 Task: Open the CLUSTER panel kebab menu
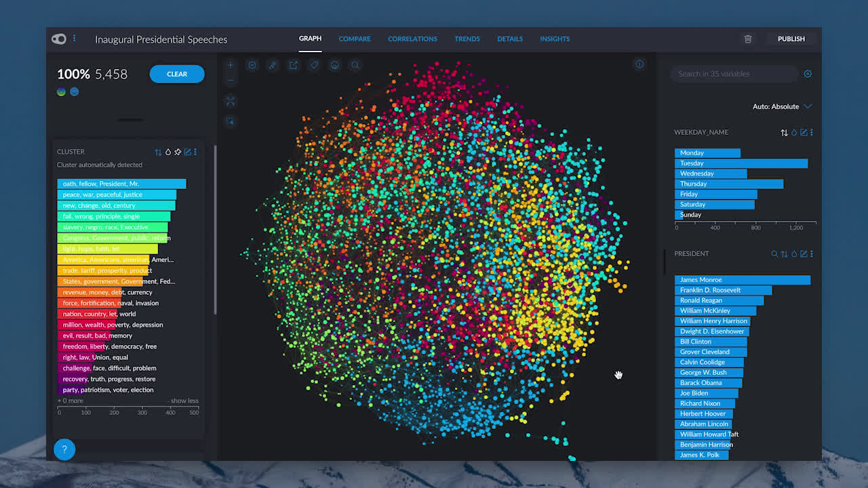[x=195, y=152]
